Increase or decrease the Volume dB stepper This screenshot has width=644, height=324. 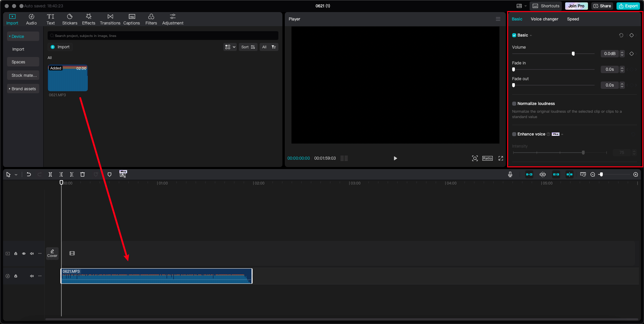[622, 54]
